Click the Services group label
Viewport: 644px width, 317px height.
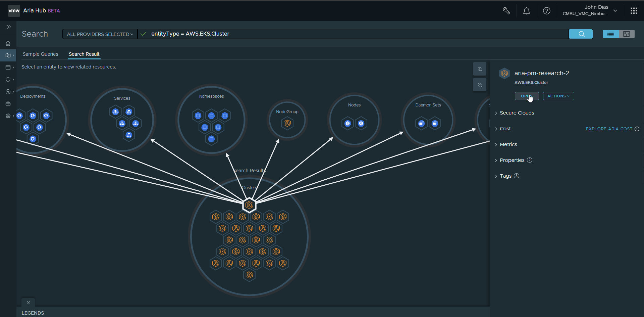click(x=122, y=98)
